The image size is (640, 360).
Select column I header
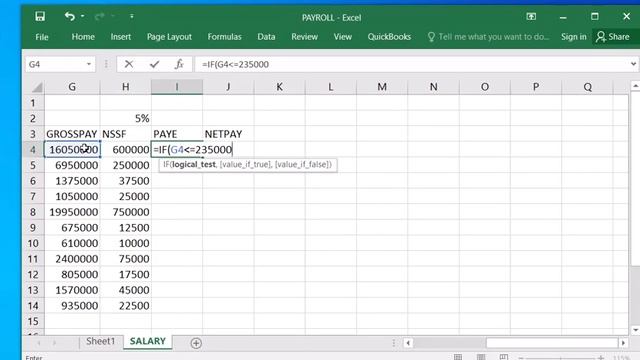click(x=177, y=87)
